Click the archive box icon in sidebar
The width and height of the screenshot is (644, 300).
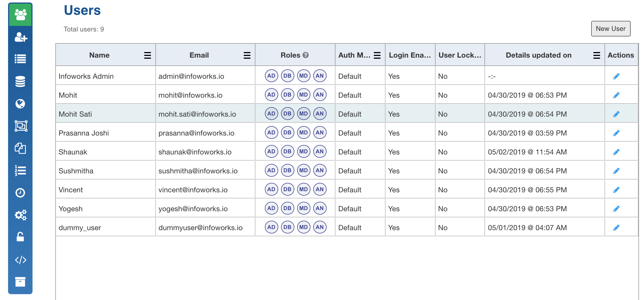[20, 282]
